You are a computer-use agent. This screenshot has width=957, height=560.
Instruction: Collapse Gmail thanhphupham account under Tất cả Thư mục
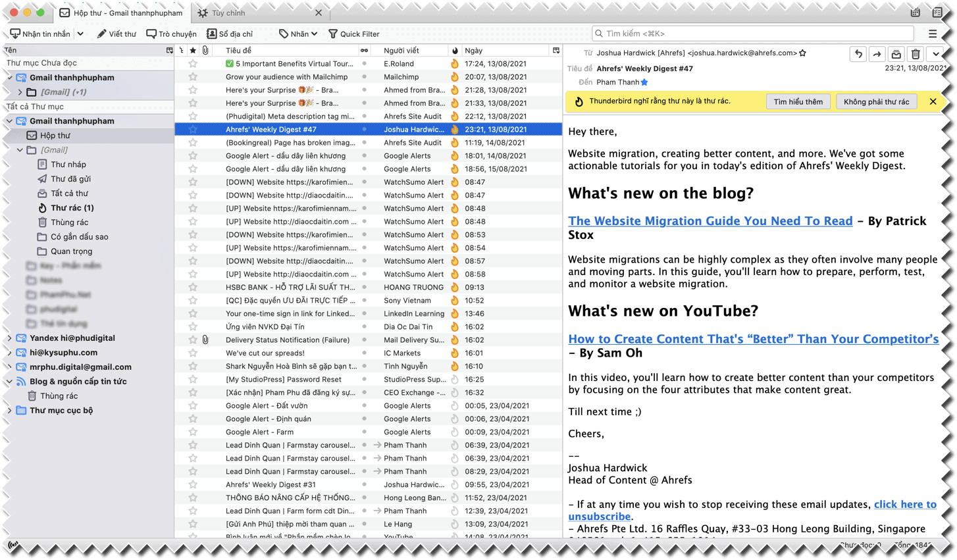10,121
